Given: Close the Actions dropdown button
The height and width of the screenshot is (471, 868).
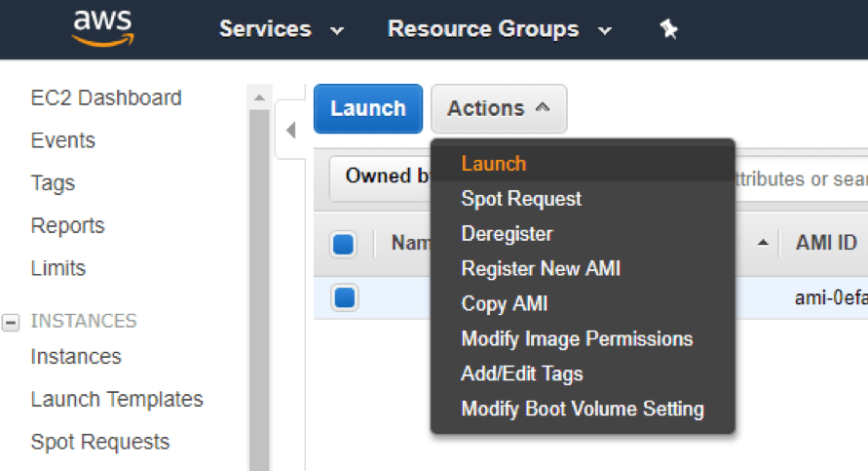Looking at the screenshot, I should [499, 108].
